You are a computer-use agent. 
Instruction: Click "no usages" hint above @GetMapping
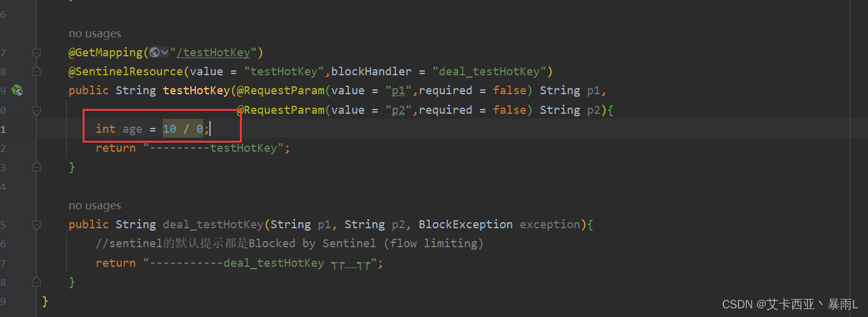95,34
